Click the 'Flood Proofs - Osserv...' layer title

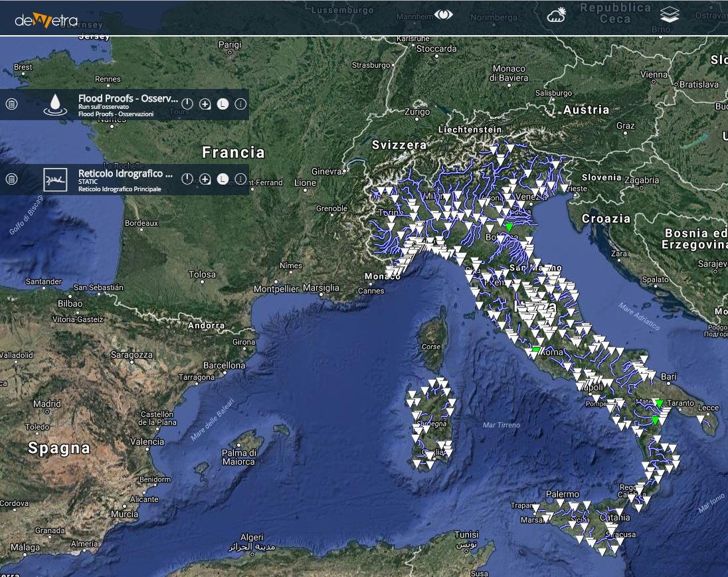[128, 98]
